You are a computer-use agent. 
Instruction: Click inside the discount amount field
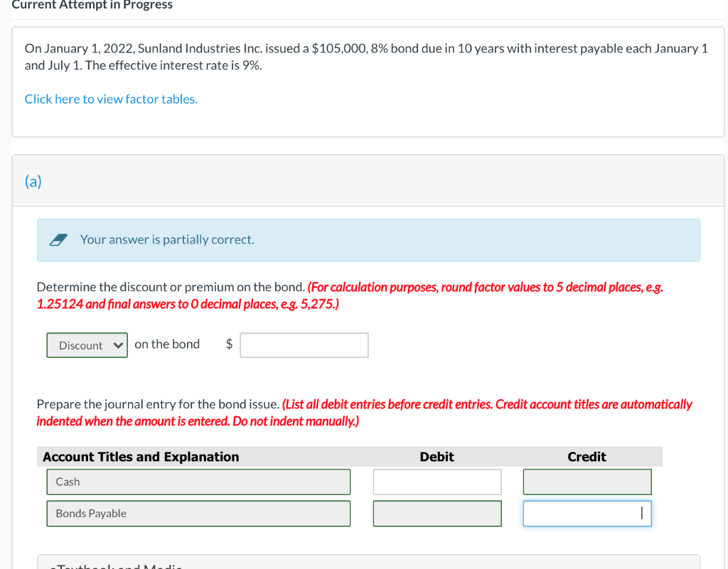point(304,345)
